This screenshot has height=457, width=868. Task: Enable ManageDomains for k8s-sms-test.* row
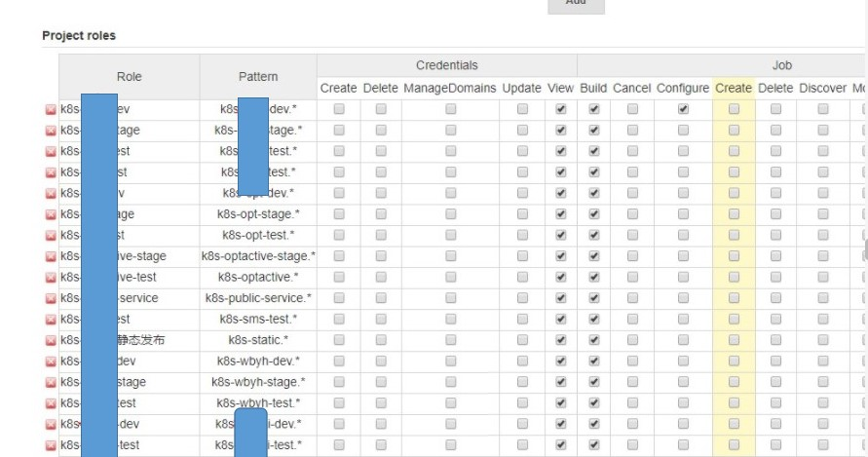point(451,319)
